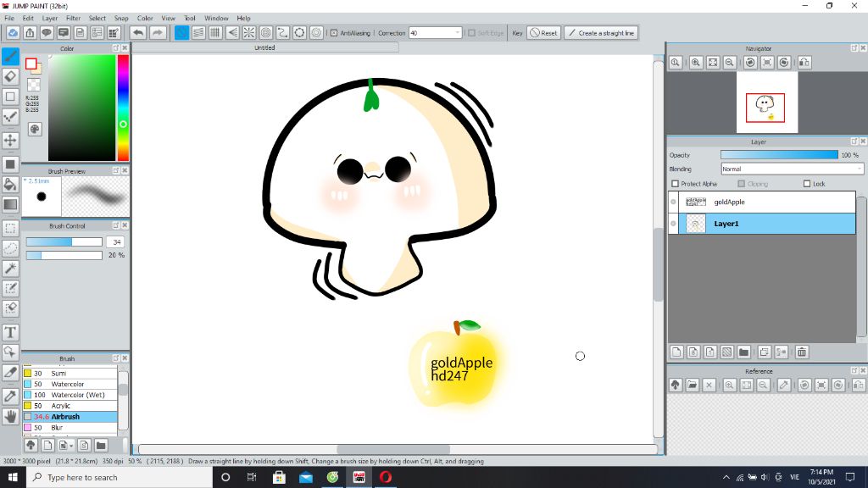Open an image file in Reference panel
This screenshot has width=868, height=488.
pyautogui.click(x=692, y=385)
